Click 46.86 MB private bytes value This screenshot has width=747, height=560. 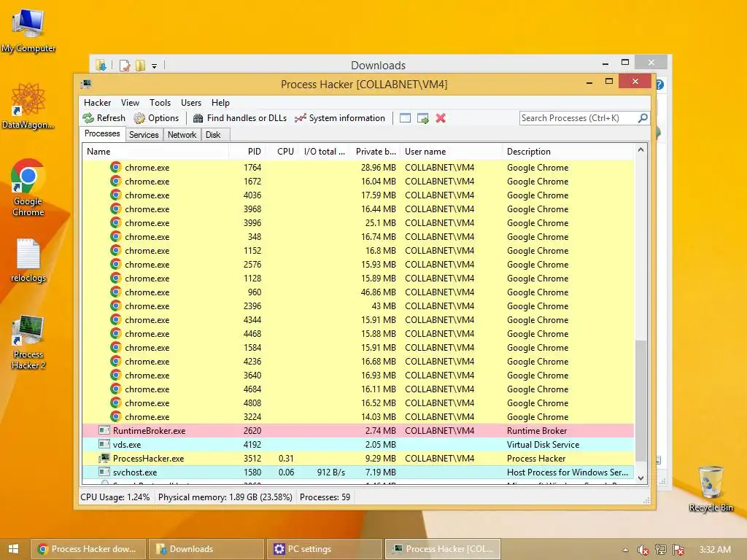pyautogui.click(x=379, y=292)
